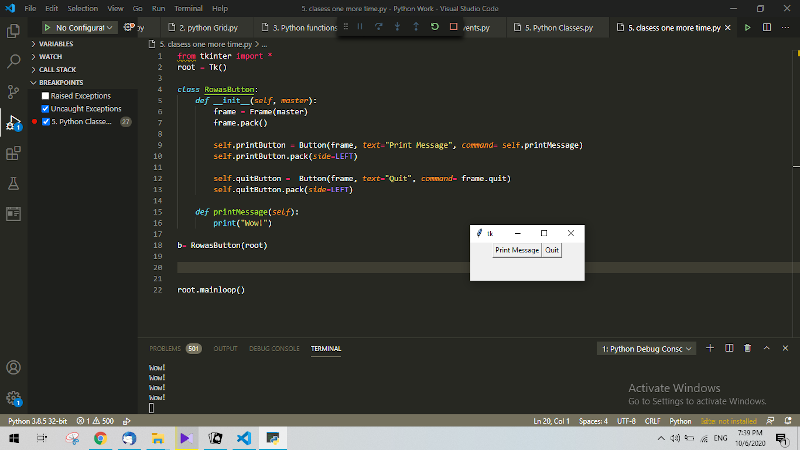Show the PROBLEMS panel tab
Viewport: 800px width, 450px height.
pos(175,348)
